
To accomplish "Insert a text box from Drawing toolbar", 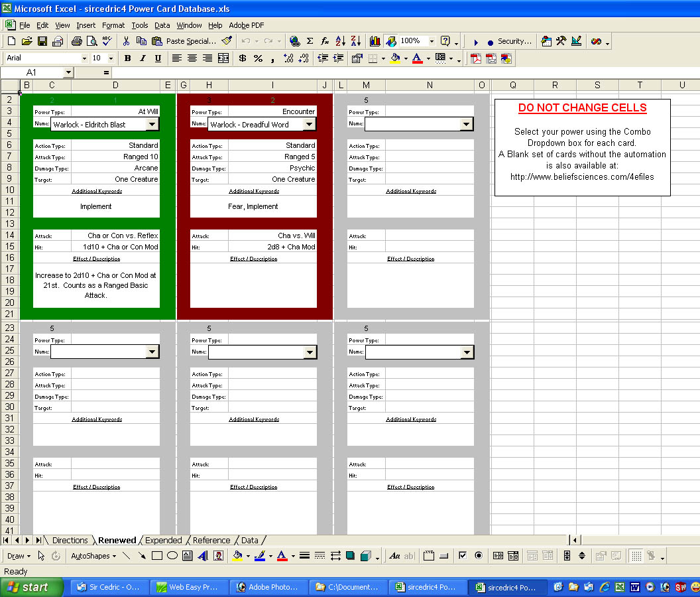I will (x=188, y=556).
